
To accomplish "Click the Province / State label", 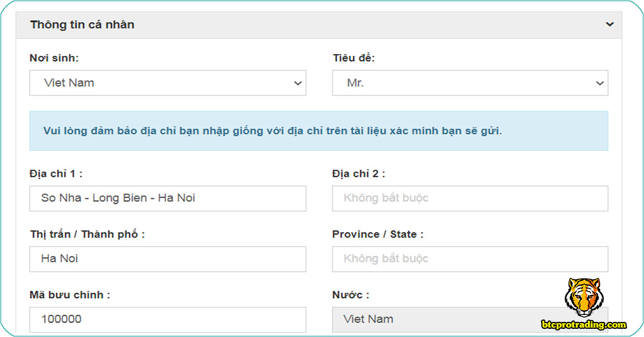I will point(377,234).
